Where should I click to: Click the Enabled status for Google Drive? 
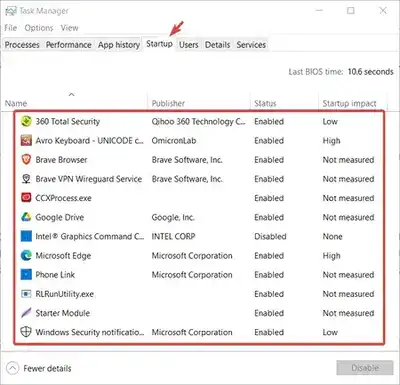[269, 217]
